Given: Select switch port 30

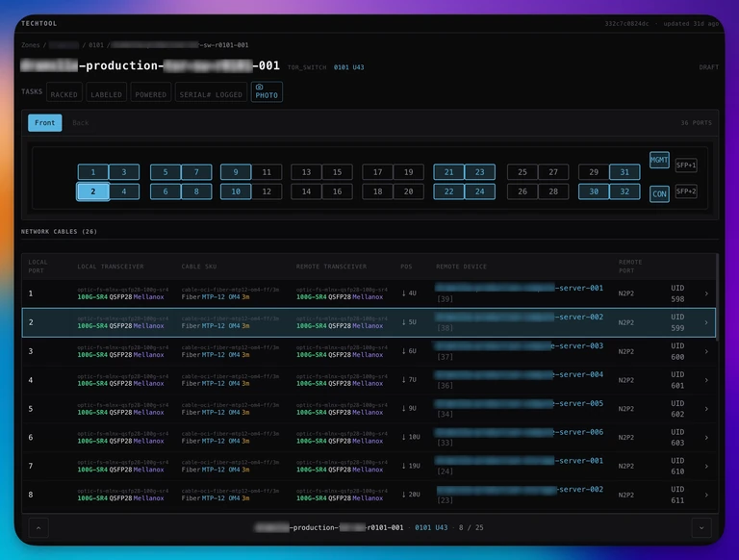Looking at the screenshot, I should [594, 191].
